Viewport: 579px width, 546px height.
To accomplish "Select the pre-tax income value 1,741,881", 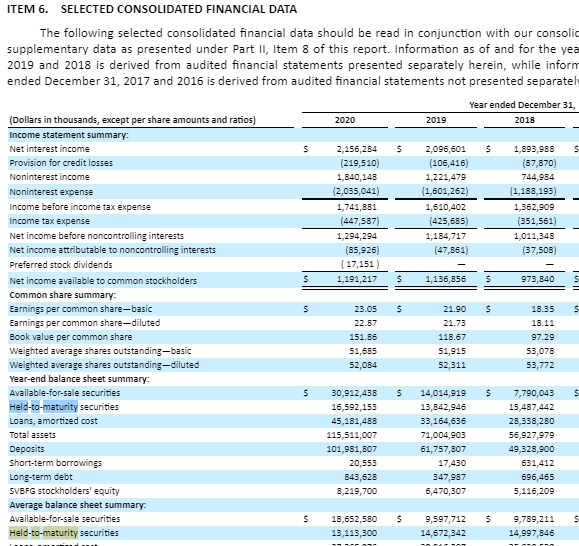I will 357,207.
